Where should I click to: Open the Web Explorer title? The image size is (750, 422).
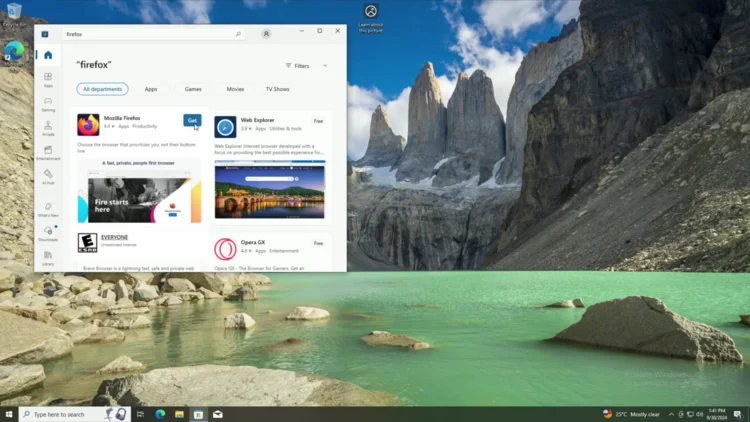click(257, 120)
